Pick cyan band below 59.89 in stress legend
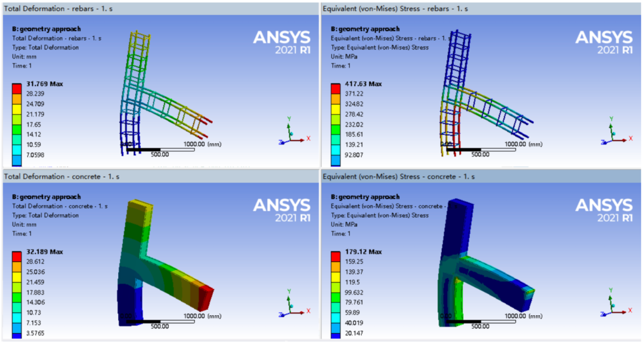644x345 pixels. click(335, 318)
